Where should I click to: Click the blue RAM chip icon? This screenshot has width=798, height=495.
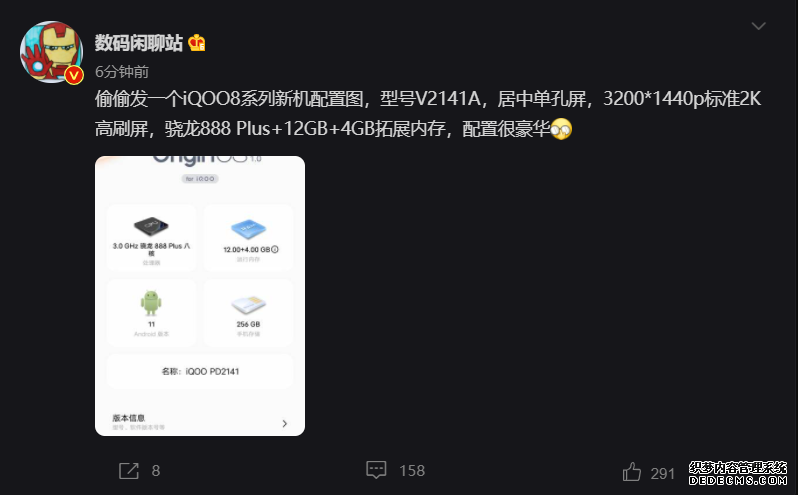[248, 228]
